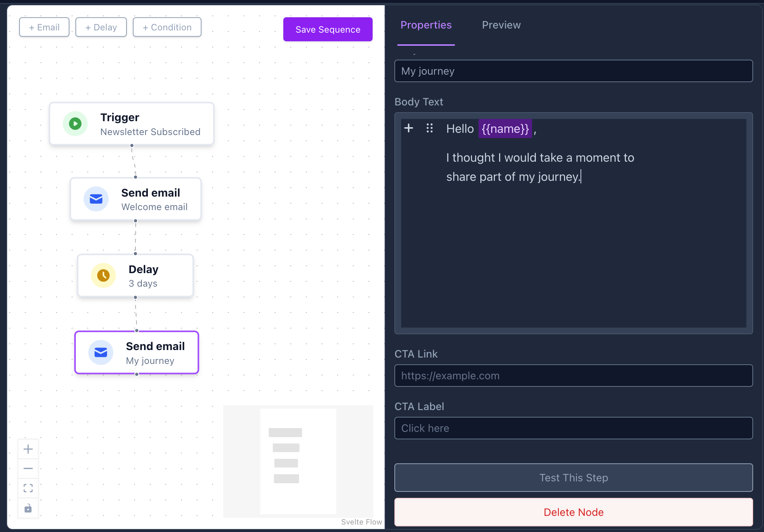Click the CTA Link input field

(x=573, y=376)
